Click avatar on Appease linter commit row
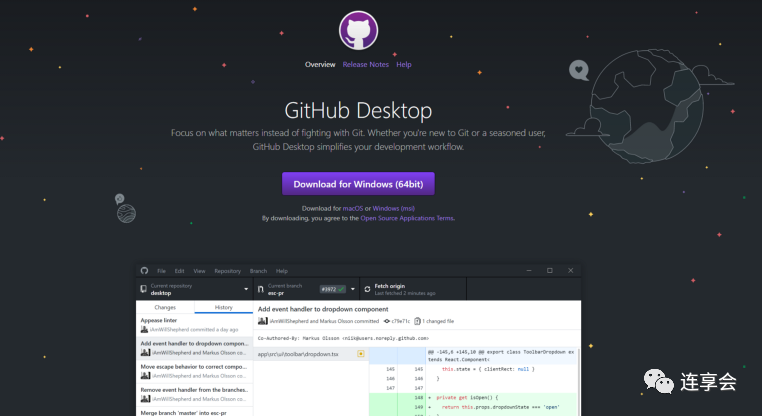 click(144, 329)
